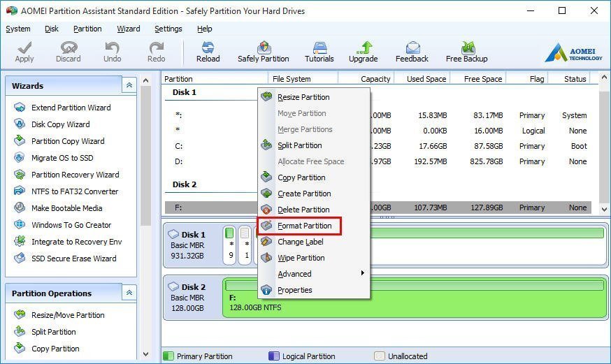Click the Logical Partition blue legend swatch
Screen dimensions: 611x364
274,356
